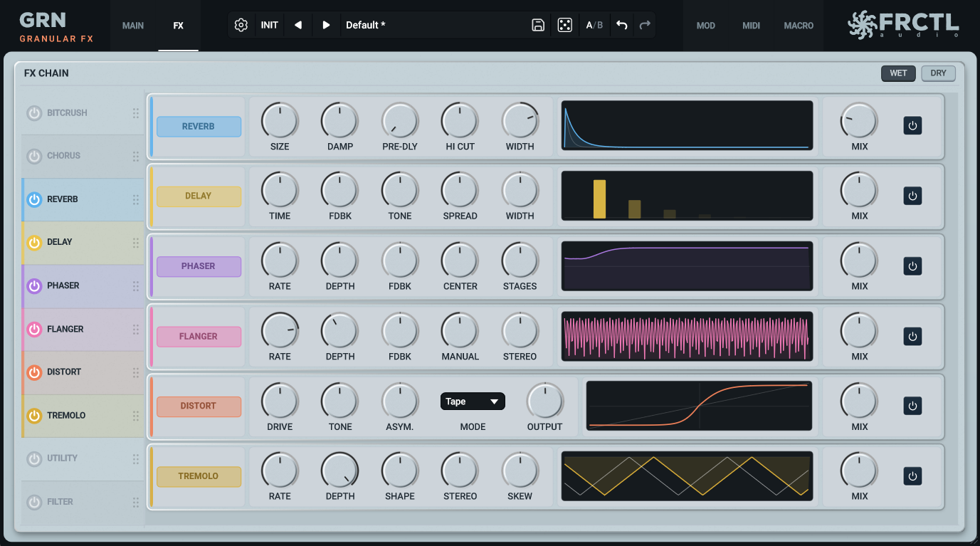The width and height of the screenshot is (980, 546).
Task: Open the MIDI tab
Action: coord(751,26)
